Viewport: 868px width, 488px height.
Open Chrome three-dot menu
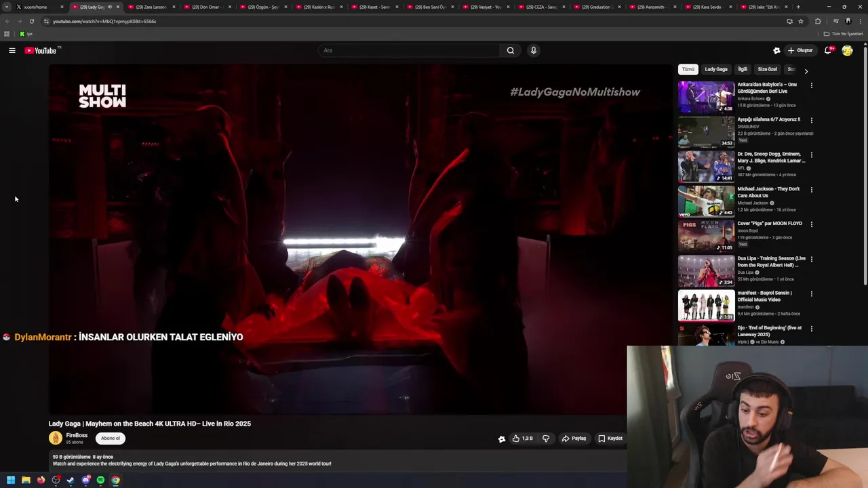[861, 21]
